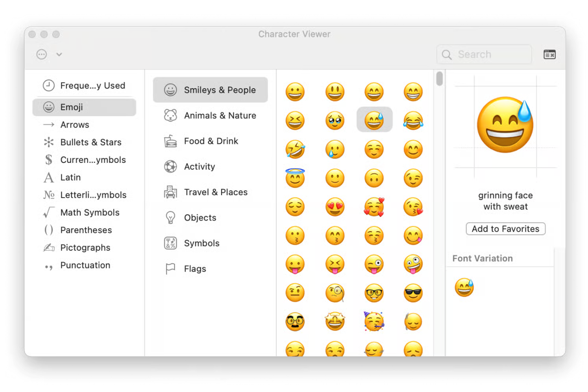Expand the action menu disclosure chevron
The image size is (588, 392).
tap(59, 54)
